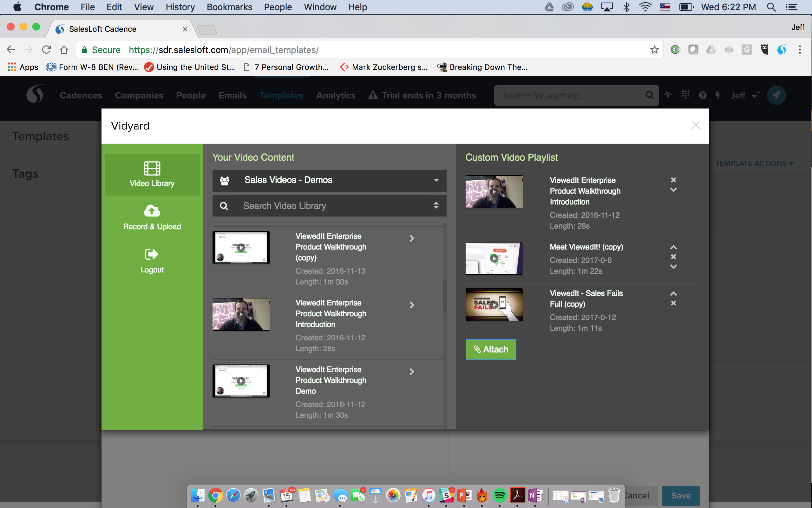Open the help question mark icon
Screen dimensions: 812x508
pyautogui.click(x=703, y=96)
